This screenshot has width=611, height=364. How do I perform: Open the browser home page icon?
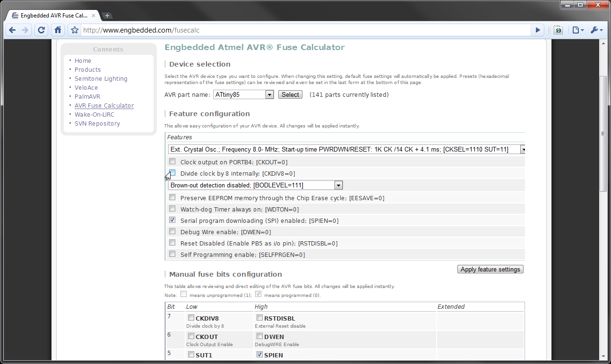[58, 30]
